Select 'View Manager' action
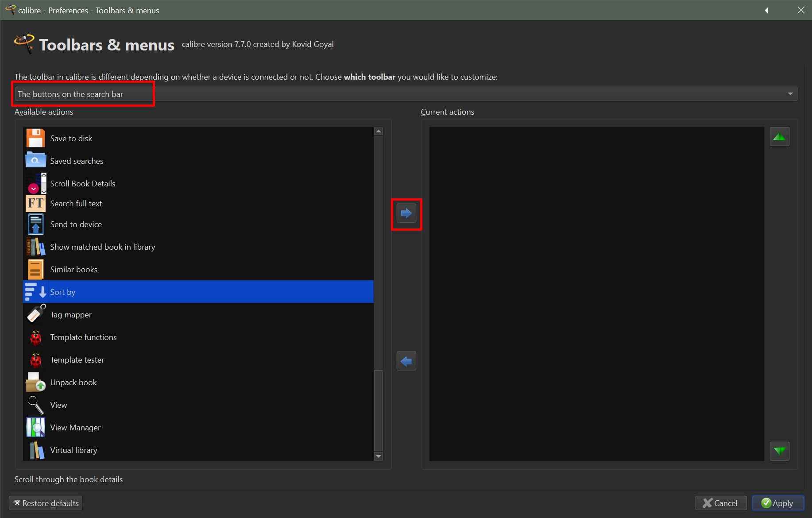The width and height of the screenshot is (812, 518). (x=198, y=427)
